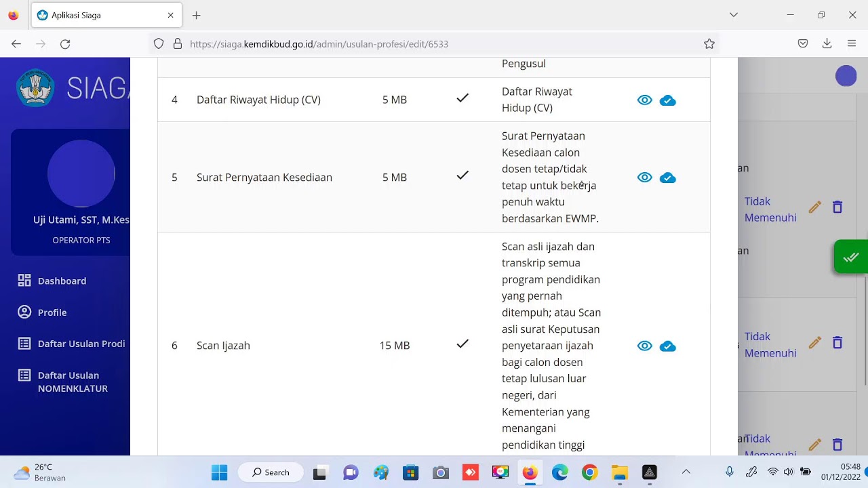
Task: Expand the list all tabs dropdown
Action: tap(733, 15)
